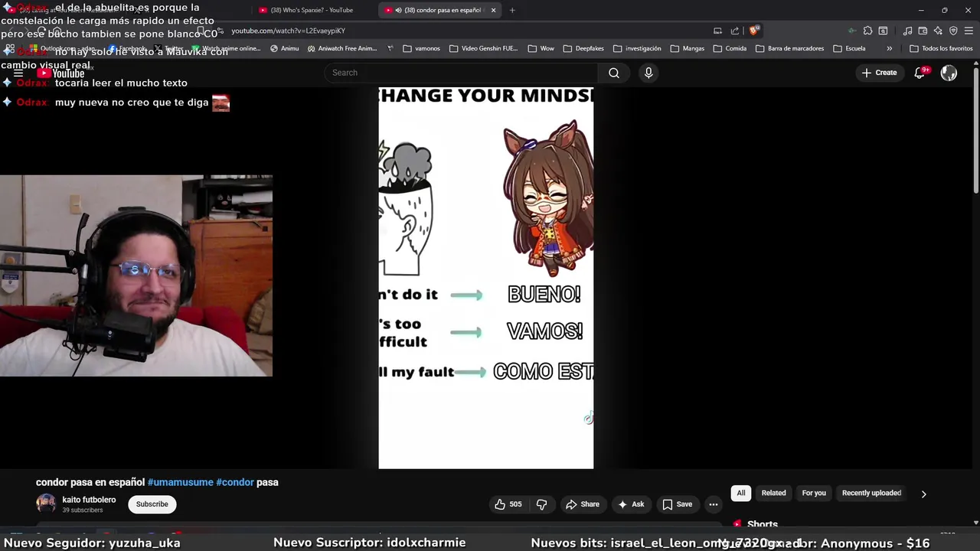The width and height of the screenshot is (980, 551).
Task: Open the YouTube notifications bell
Action: [920, 73]
